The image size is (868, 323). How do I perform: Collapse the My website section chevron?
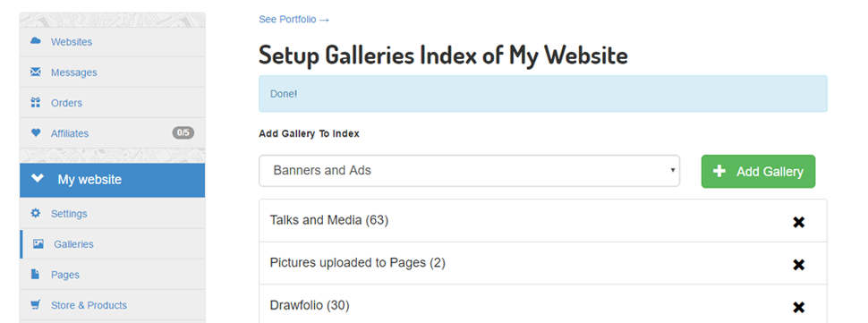[38, 179]
